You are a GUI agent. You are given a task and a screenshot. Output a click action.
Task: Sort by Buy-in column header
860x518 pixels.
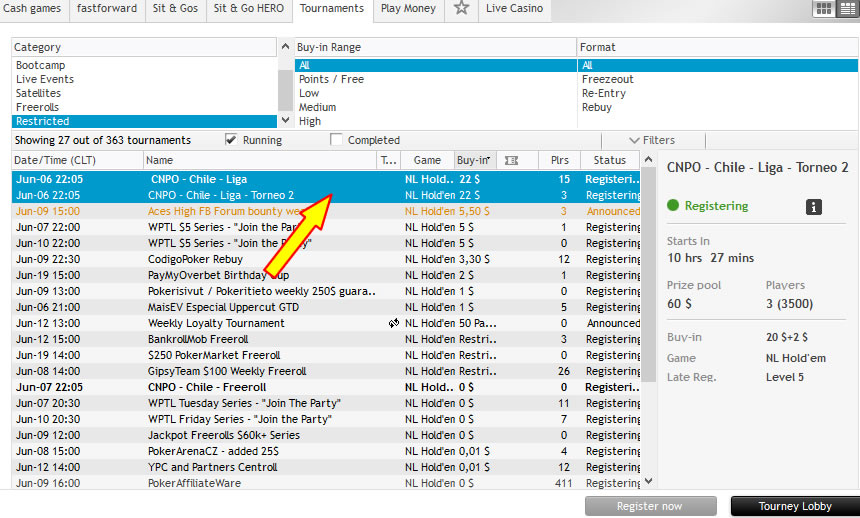coord(475,160)
